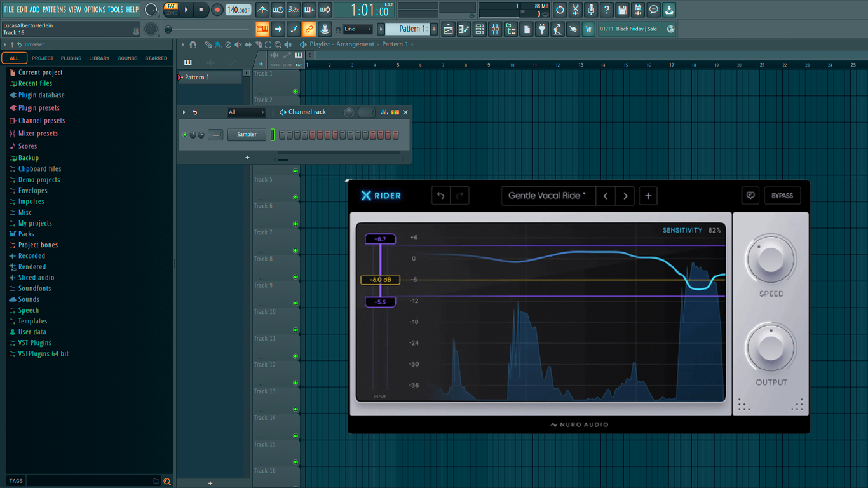Image resolution: width=868 pixels, height=488 pixels.
Task: Open the Channel rack view button
Action: pyautogui.click(x=480, y=29)
